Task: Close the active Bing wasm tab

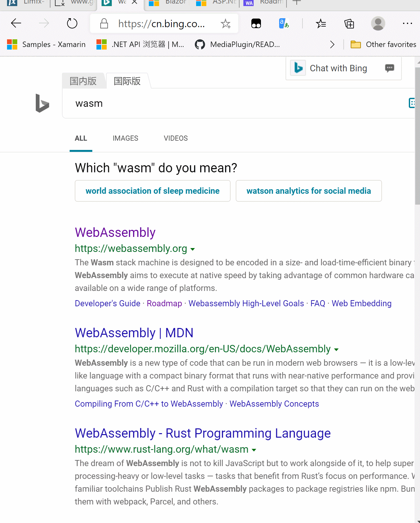Action: point(134,2)
